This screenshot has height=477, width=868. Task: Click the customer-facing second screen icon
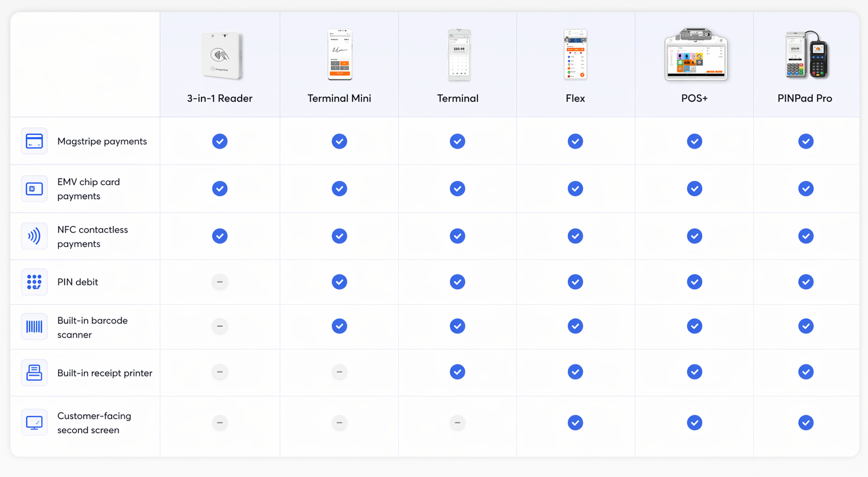click(34, 423)
